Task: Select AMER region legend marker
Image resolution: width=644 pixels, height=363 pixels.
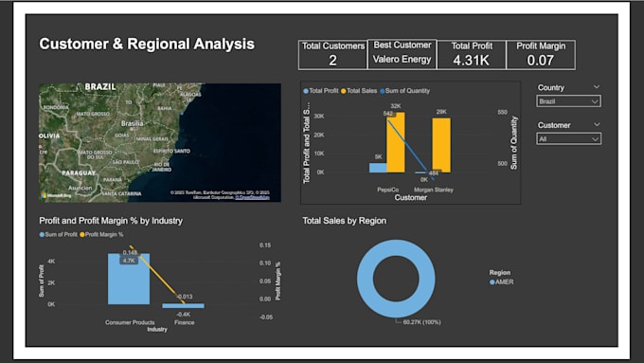Action: click(492, 282)
